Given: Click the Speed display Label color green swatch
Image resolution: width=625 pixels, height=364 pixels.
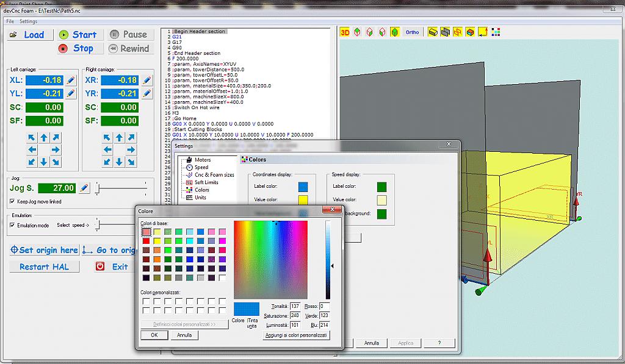Looking at the screenshot, I should click(x=381, y=187).
